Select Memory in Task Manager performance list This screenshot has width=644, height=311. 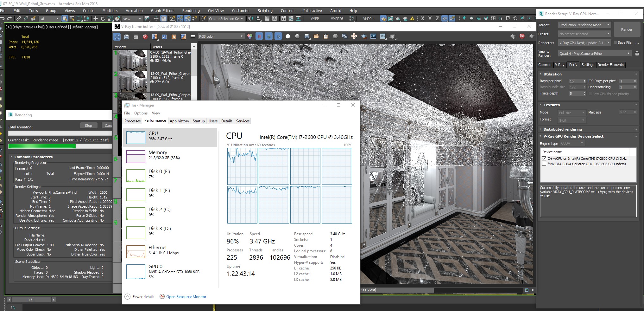click(x=170, y=156)
